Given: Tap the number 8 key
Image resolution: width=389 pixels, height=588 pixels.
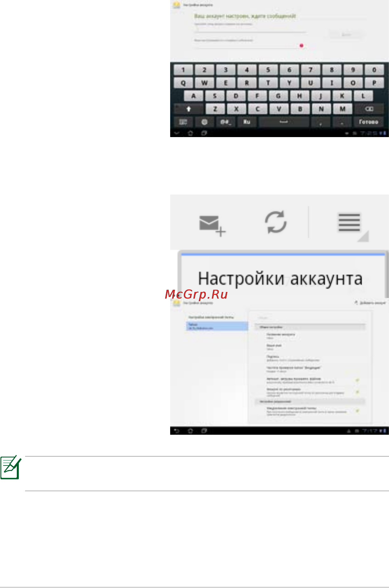Looking at the screenshot, I should click(x=332, y=70).
